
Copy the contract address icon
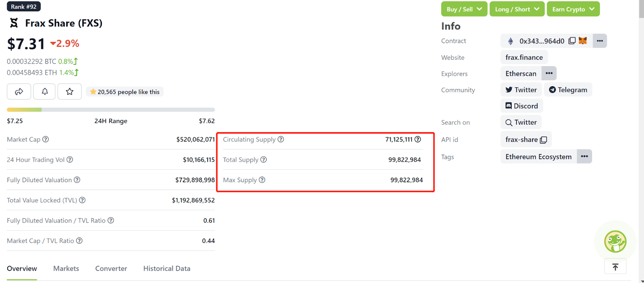(x=572, y=41)
